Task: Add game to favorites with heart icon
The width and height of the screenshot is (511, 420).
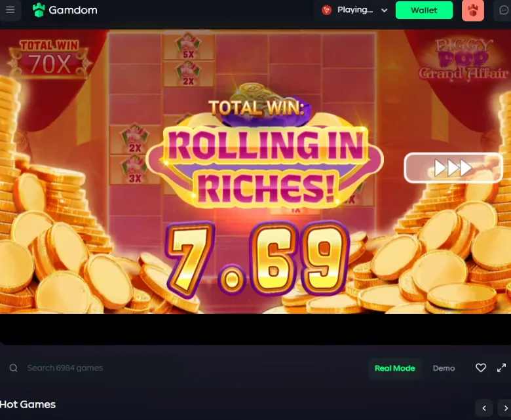Action: [x=481, y=368]
